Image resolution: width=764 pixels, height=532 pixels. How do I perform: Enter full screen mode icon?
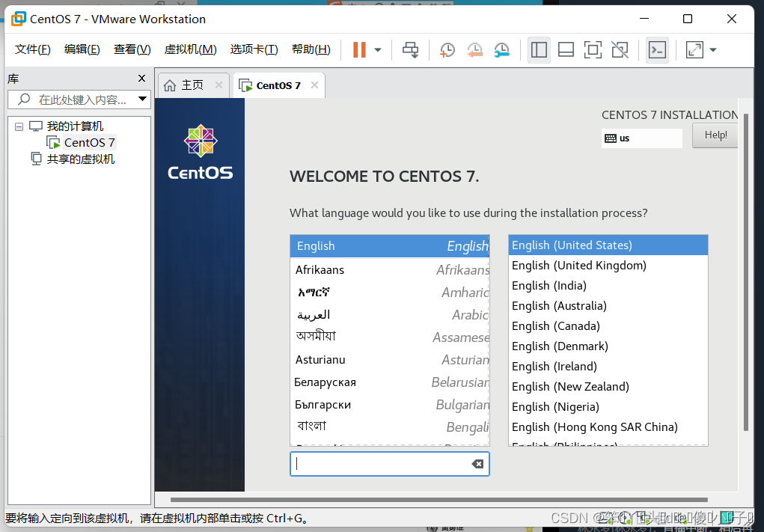tap(593, 49)
